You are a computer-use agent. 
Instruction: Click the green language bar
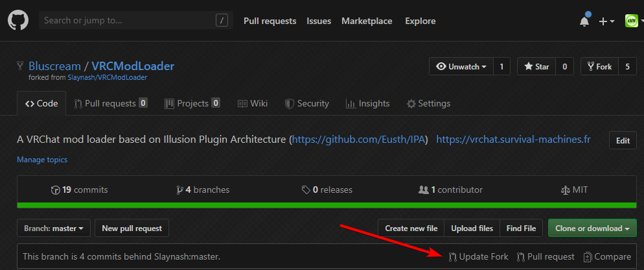tap(327, 205)
